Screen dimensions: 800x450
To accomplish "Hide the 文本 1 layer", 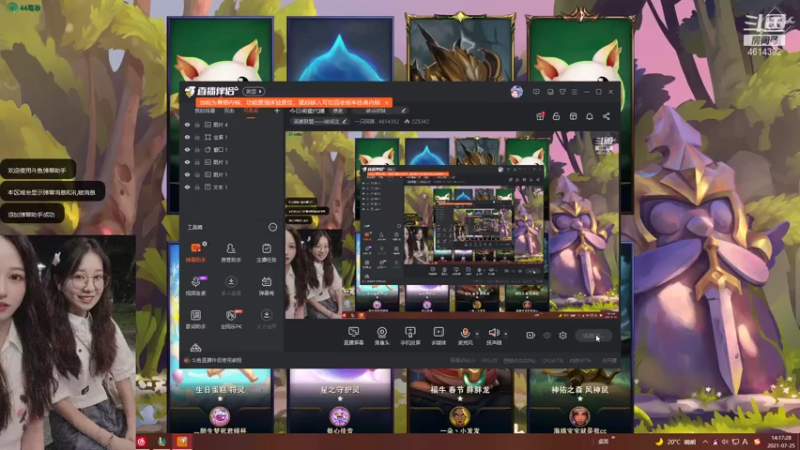I will point(187,187).
